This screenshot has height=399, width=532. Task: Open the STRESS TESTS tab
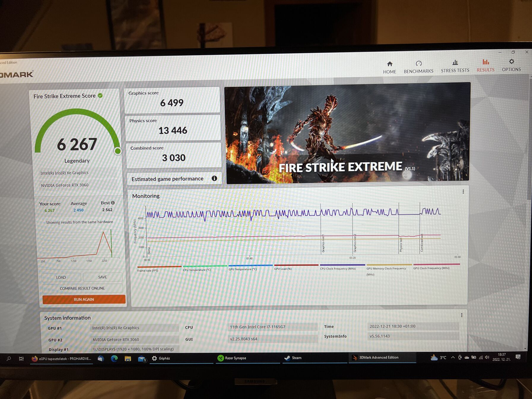coord(455,66)
